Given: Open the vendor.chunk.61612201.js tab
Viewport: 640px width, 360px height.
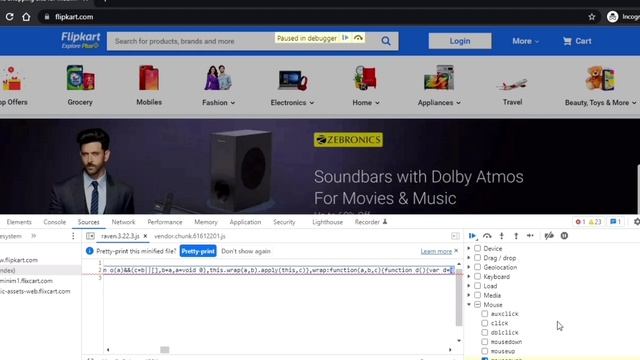Looking at the screenshot, I should (190, 236).
